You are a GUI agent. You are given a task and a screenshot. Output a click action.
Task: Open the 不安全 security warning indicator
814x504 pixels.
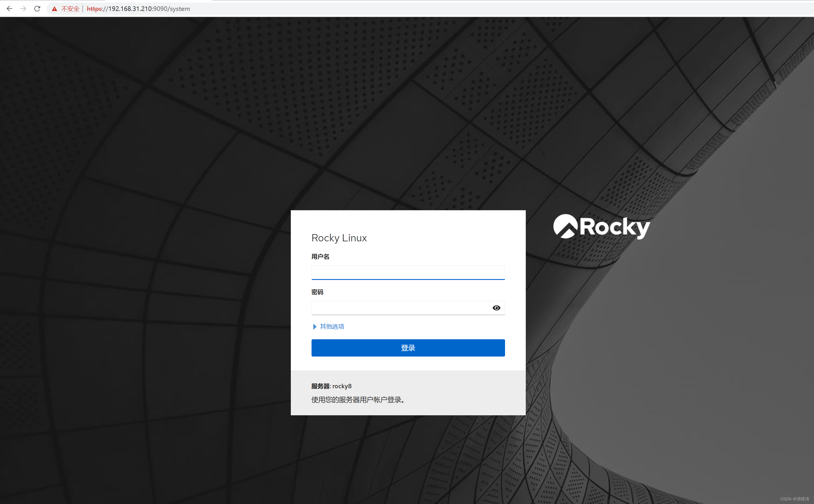point(66,9)
